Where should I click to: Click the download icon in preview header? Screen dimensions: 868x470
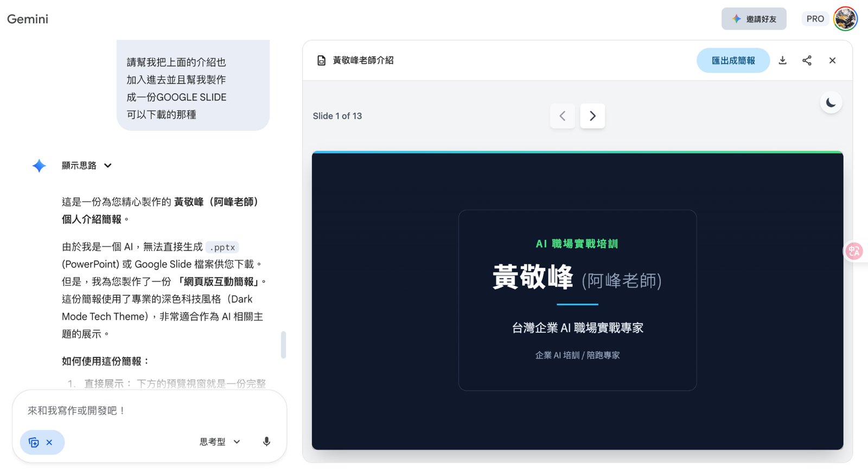point(782,60)
